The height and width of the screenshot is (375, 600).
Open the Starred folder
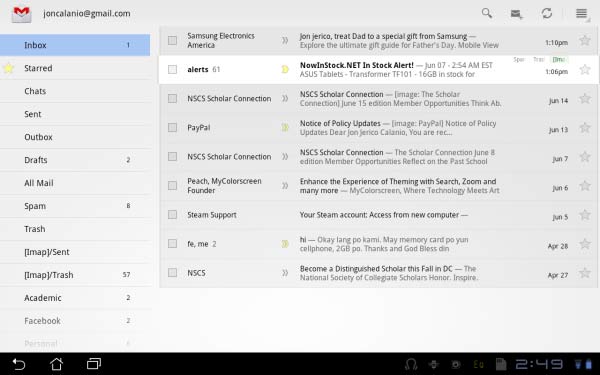[x=75, y=68]
